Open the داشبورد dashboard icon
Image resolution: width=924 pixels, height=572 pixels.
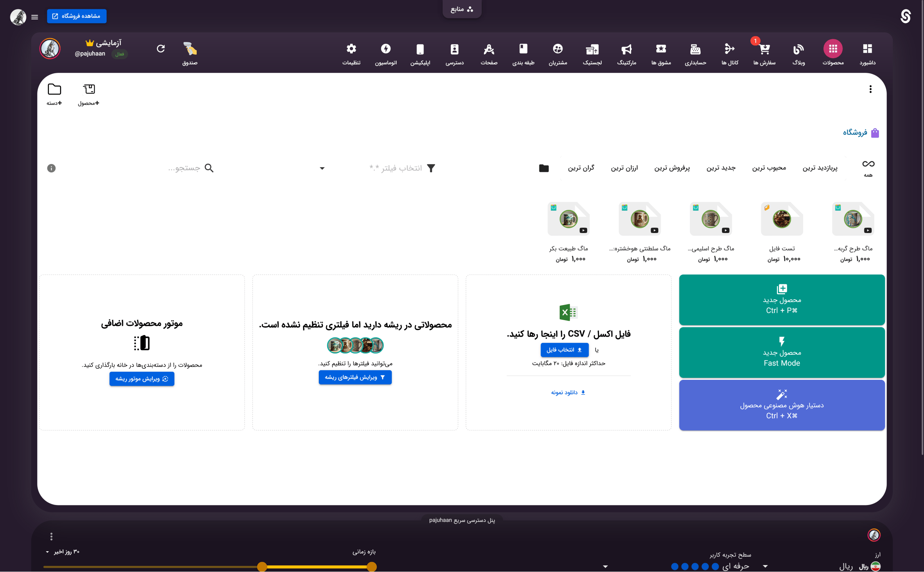click(x=867, y=53)
